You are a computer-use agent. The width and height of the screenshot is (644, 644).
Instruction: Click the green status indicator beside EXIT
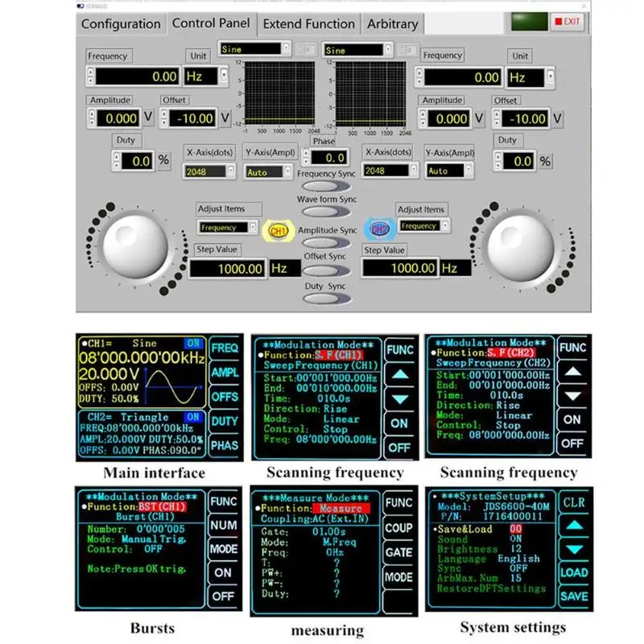click(x=529, y=23)
